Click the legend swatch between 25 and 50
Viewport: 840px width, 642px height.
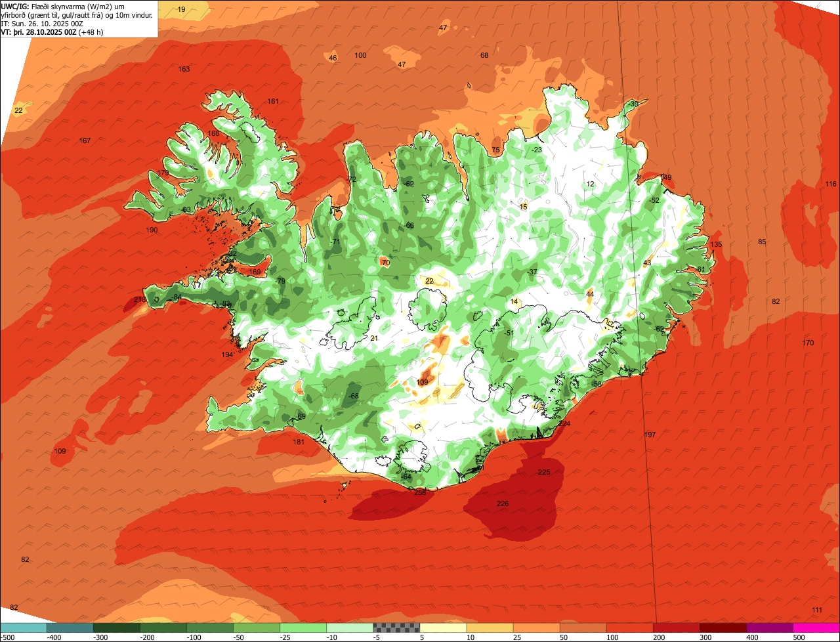pyautogui.click(x=536, y=628)
